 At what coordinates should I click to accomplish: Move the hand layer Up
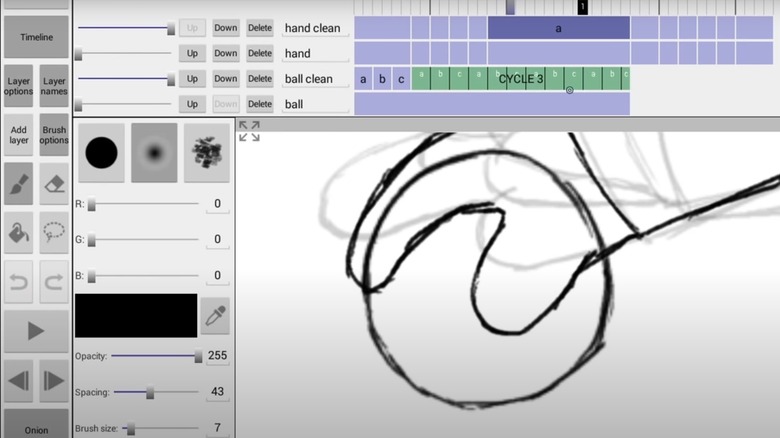click(x=192, y=53)
